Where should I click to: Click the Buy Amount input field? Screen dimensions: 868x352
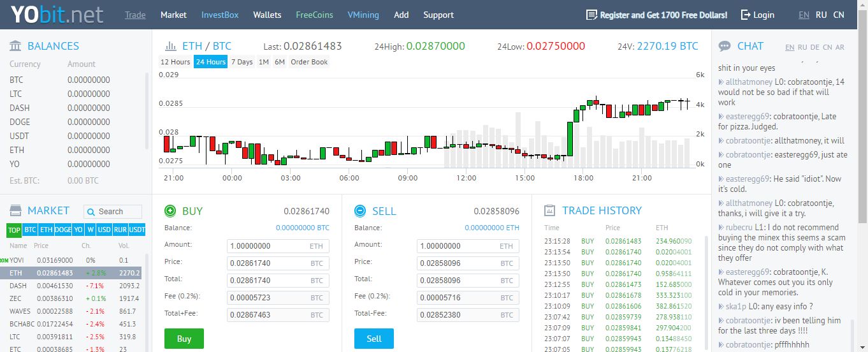(278, 246)
